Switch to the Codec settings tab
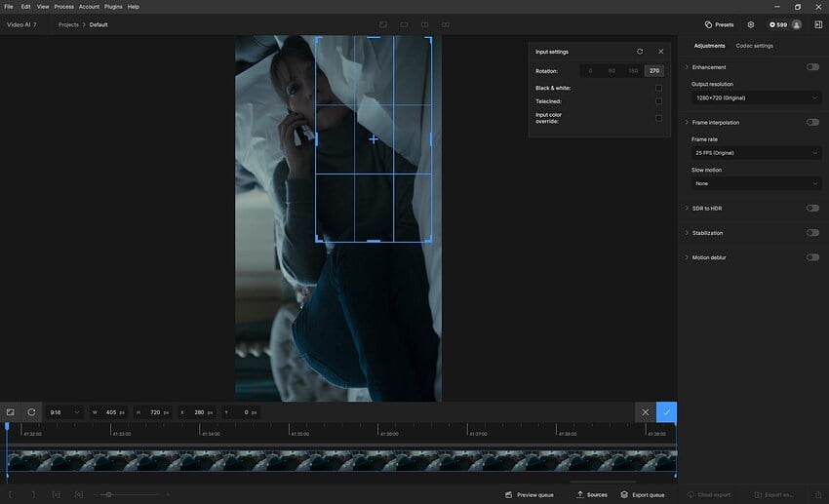Screen dimensions: 829x504 click(754, 46)
